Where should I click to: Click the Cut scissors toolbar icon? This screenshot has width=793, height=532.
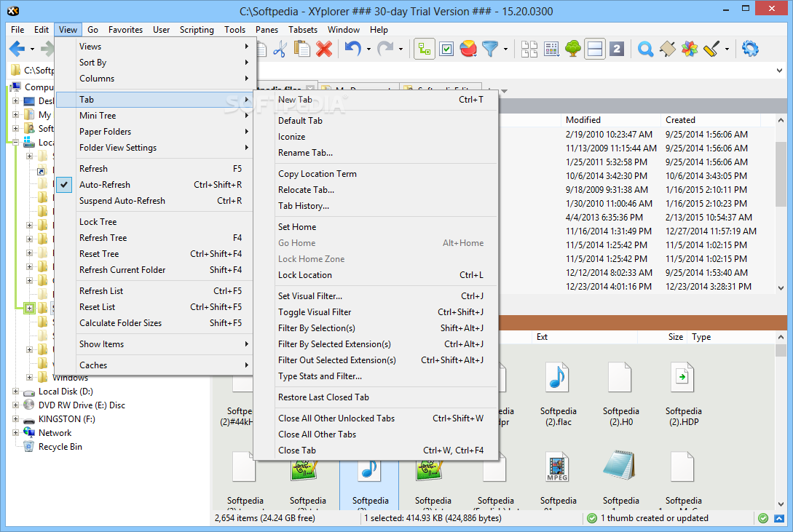(x=280, y=49)
